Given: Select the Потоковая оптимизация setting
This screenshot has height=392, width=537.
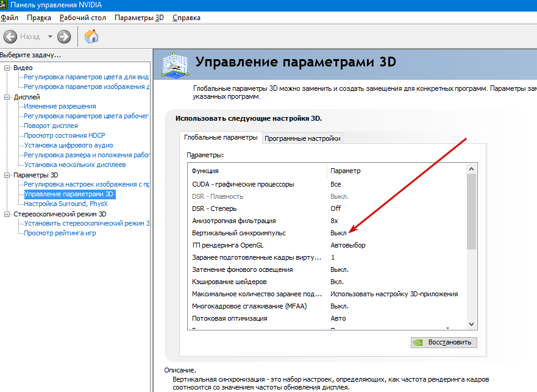Looking at the screenshot, I should pyautogui.click(x=327, y=318).
